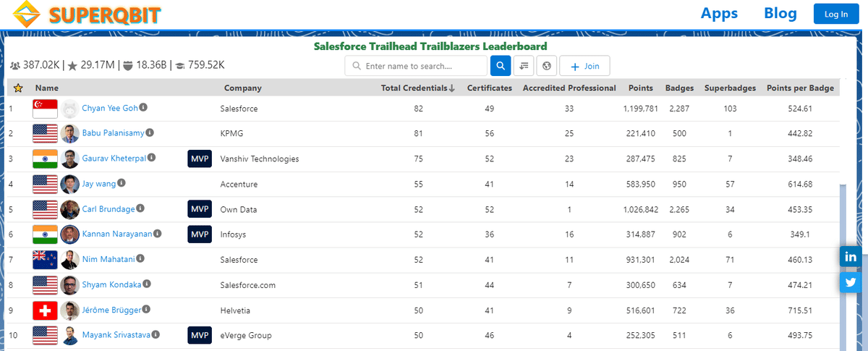Click the Join button

point(584,66)
